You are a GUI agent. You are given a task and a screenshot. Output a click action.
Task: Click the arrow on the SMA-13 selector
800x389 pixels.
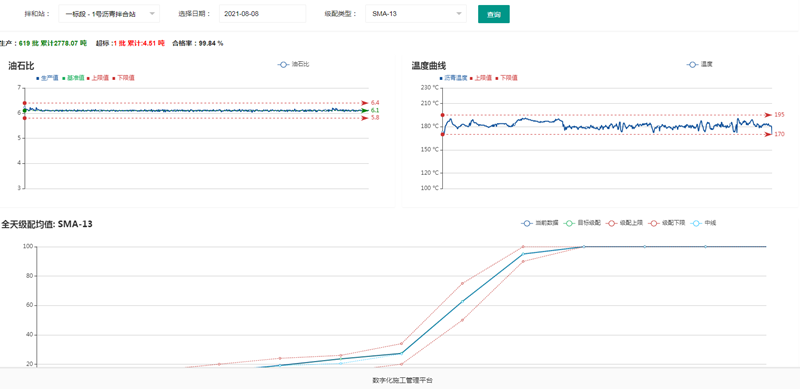tap(459, 14)
